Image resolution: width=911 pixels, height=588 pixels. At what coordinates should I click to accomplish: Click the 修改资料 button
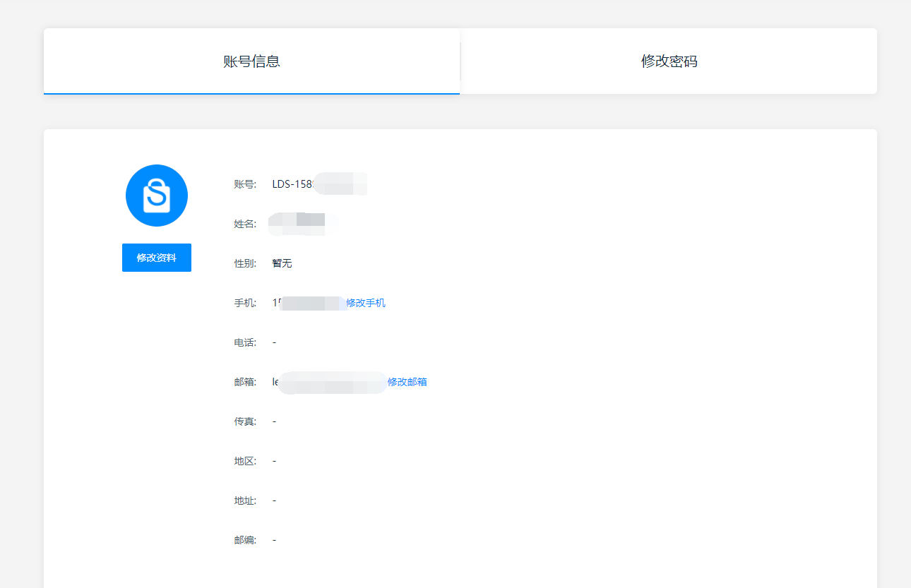[156, 257]
